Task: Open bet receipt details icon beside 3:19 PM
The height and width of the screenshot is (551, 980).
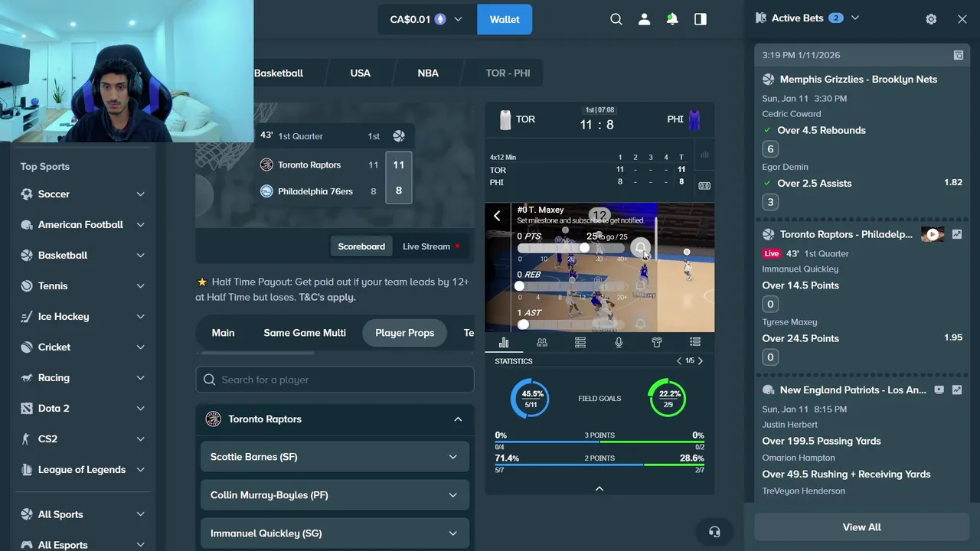Action: 958,55
